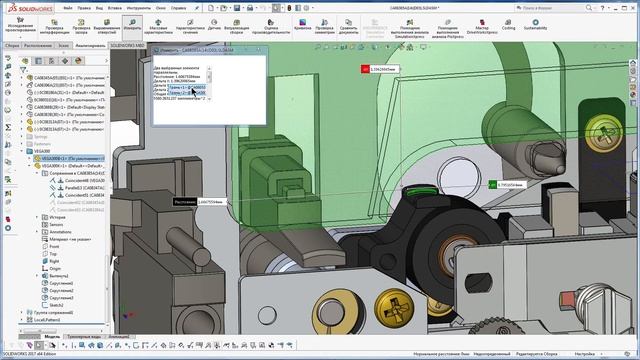Switch to DisplayManager tab icon
Screen dimensions: 640x360
pos(78,61)
